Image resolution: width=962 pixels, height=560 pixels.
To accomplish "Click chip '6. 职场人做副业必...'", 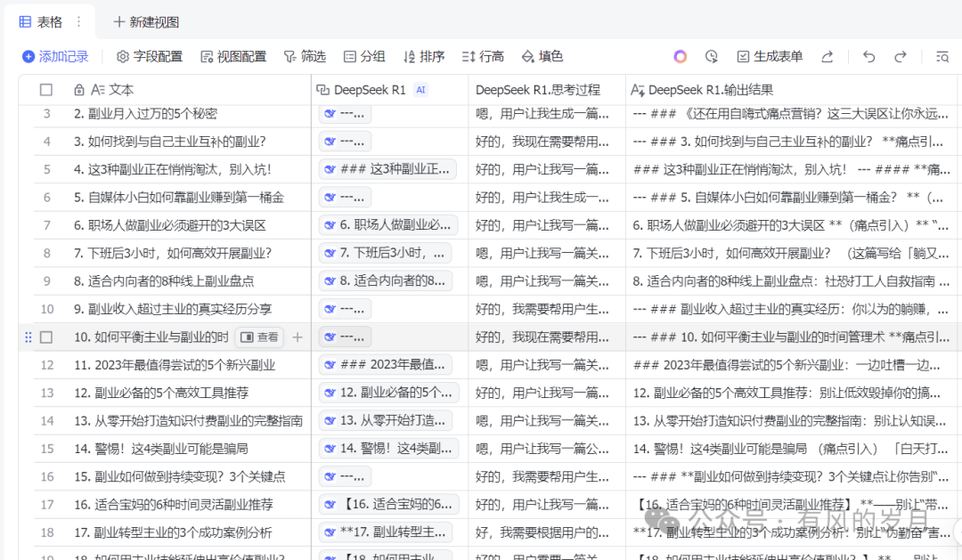I will [x=388, y=225].
